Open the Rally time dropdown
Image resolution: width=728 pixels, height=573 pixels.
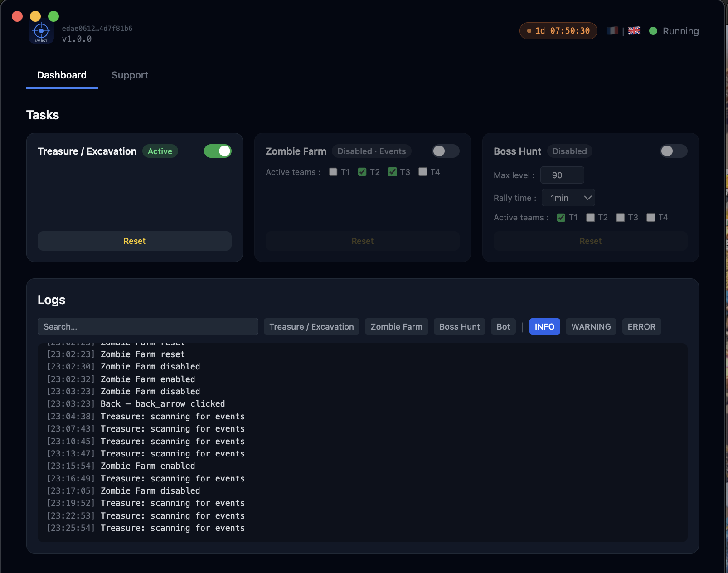[568, 198]
